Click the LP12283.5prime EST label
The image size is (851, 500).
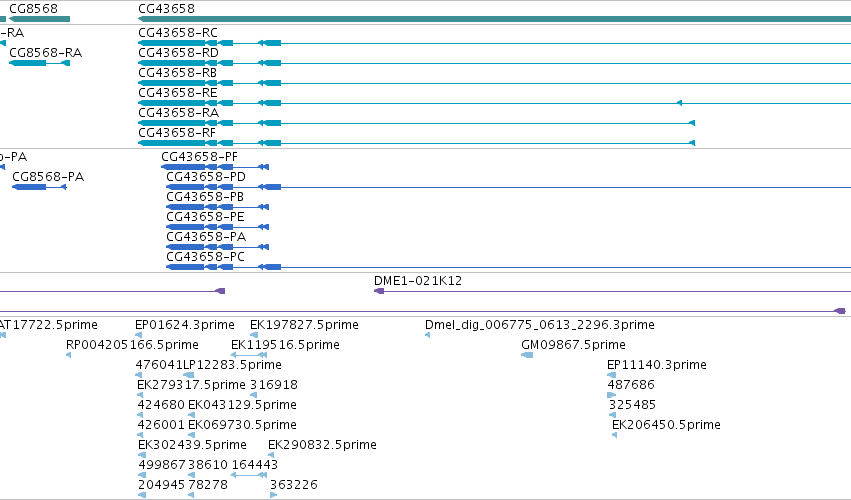[x=232, y=365]
